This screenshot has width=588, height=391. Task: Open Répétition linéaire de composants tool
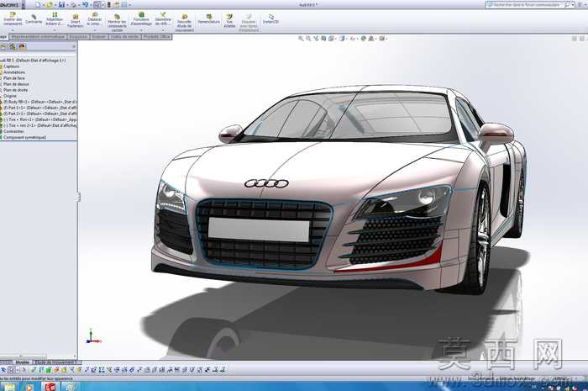(x=55, y=18)
